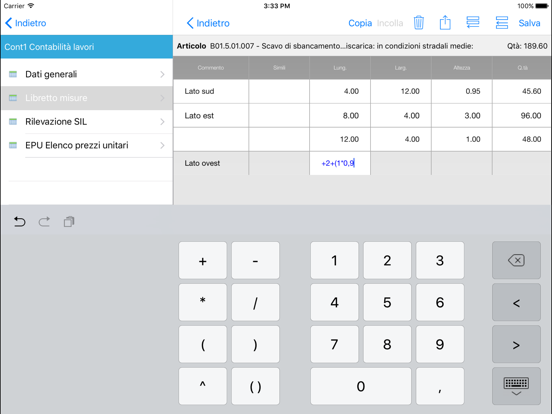Hide the keyboard with the dismiss key
Screen dimensions: 552x414
[516, 386]
